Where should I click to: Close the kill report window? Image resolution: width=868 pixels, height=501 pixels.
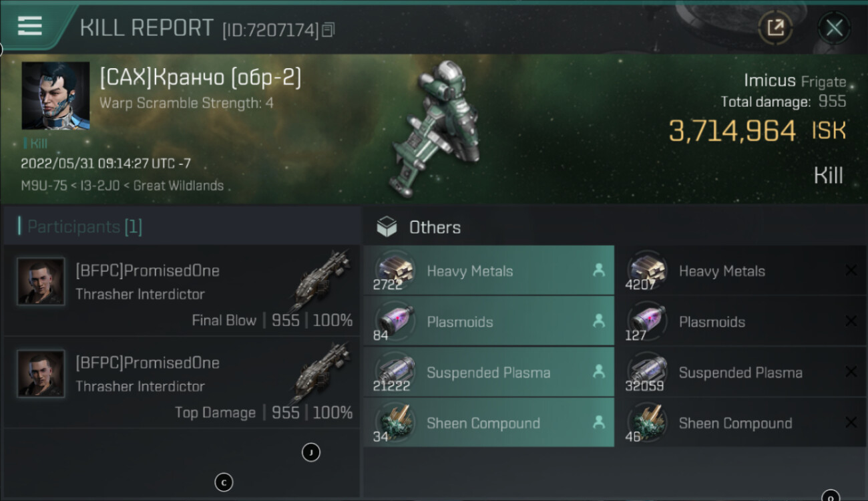834,28
